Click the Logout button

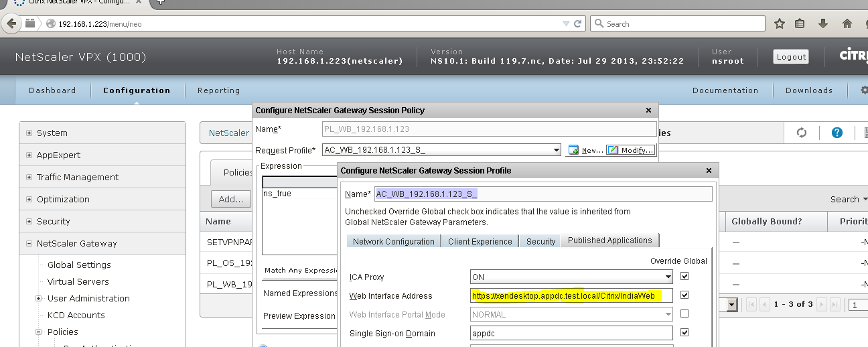791,57
